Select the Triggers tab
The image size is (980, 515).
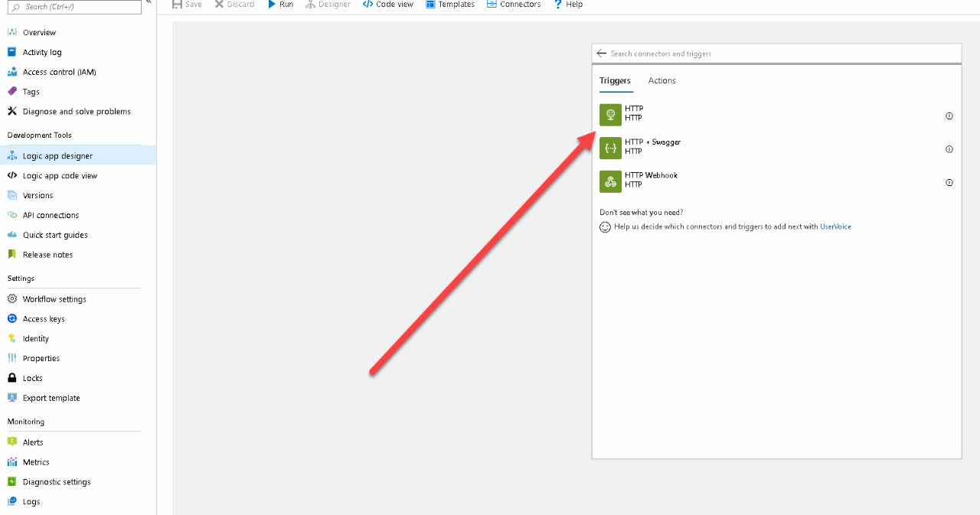coord(615,80)
